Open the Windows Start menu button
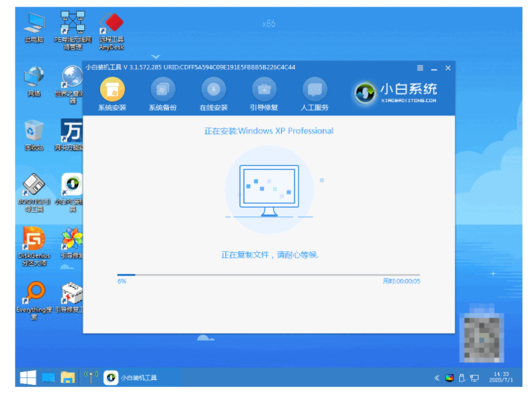The image size is (532, 396). pyautogui.click(x=27, y=378)
